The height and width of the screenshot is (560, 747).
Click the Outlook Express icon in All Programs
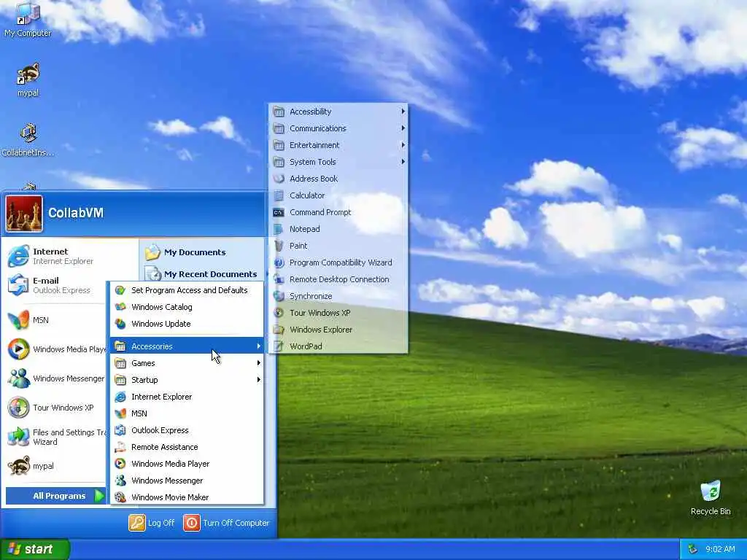click(x=120, y=430)
